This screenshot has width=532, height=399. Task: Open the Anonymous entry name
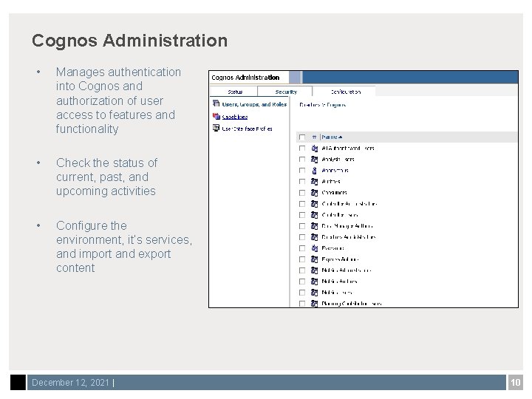point(335,171)
